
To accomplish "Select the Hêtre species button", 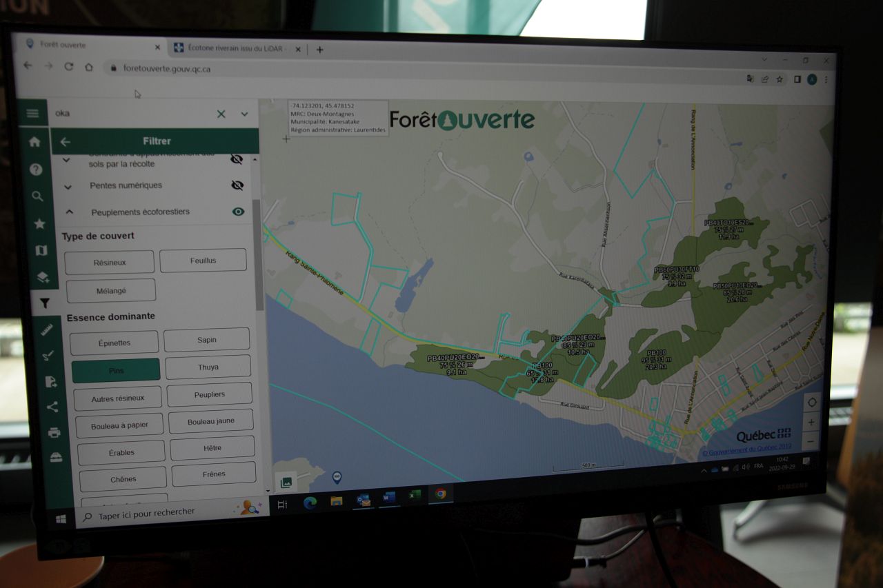I will click(212, 448).
